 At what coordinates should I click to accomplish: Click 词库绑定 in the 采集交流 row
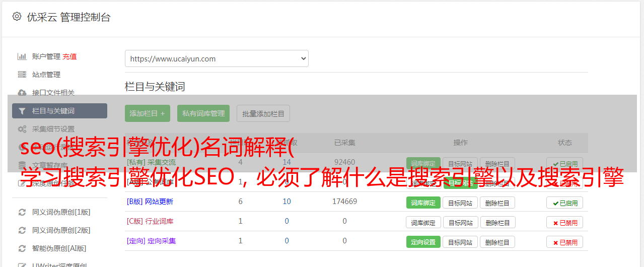423,163
